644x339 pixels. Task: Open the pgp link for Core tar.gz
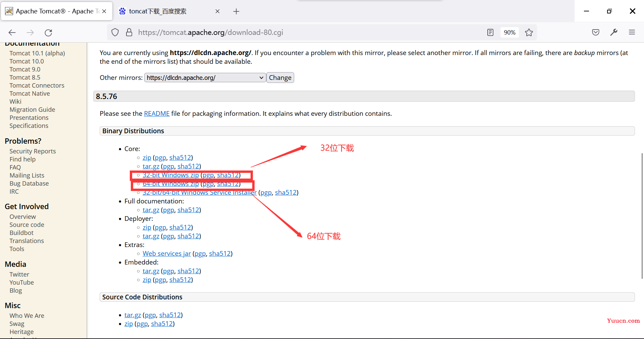click(x=169, y=166)
